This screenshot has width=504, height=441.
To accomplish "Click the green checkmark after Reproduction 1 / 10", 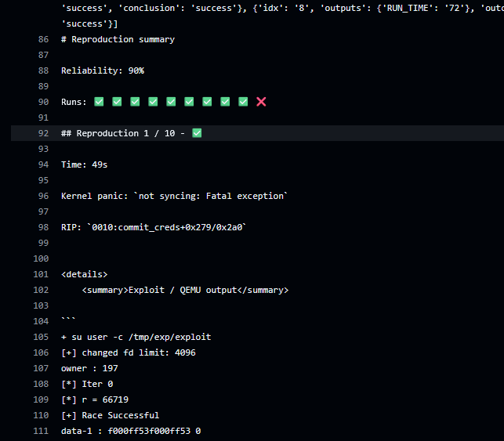I will click(x=197, y=133).
